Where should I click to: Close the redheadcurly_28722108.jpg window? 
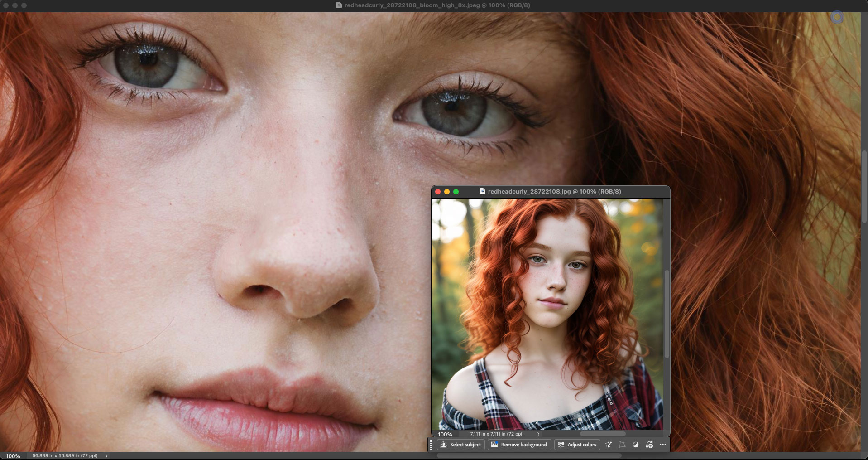438,192
